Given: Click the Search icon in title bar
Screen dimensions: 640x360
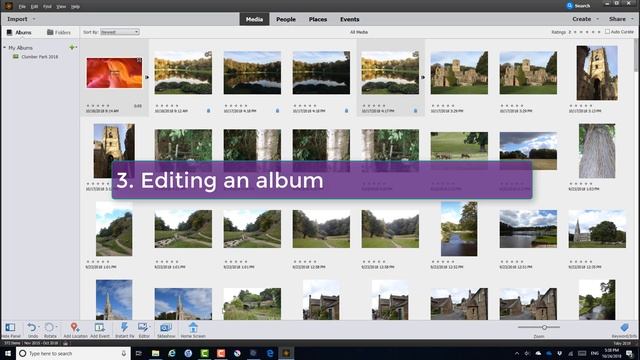Looking at the screenshot, I should point(570,6).
